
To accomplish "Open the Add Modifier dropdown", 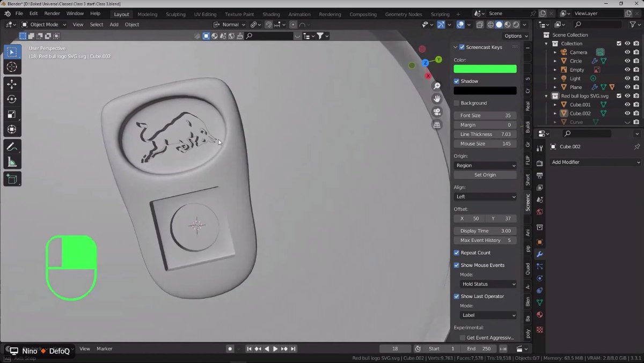I will pos(596,162).
